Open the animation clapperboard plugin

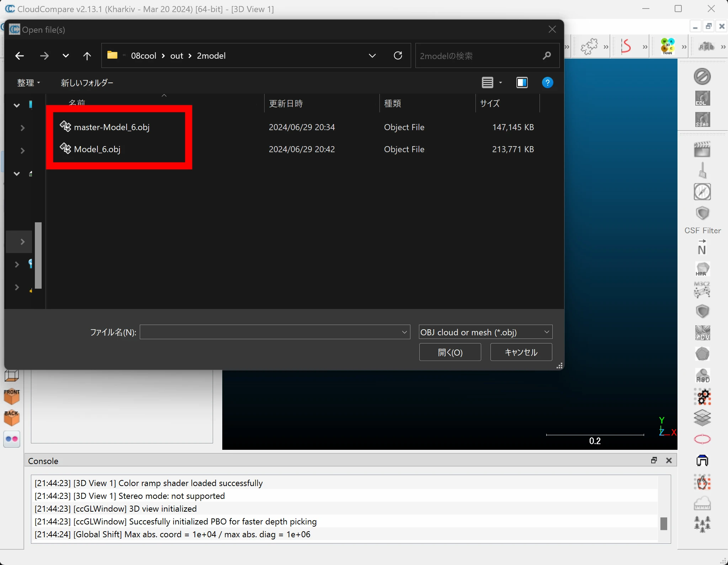coord(702,149)
